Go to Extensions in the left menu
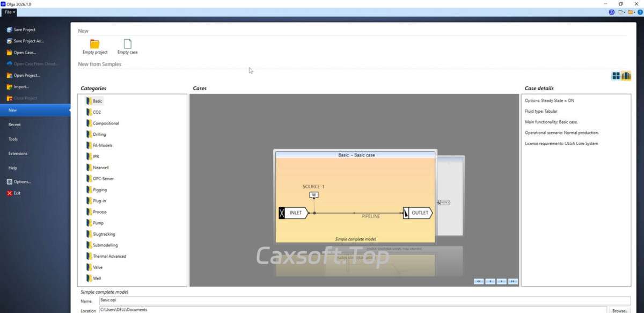Image resolution: width=644 pixels, height=313 pixels. [18, 154]
